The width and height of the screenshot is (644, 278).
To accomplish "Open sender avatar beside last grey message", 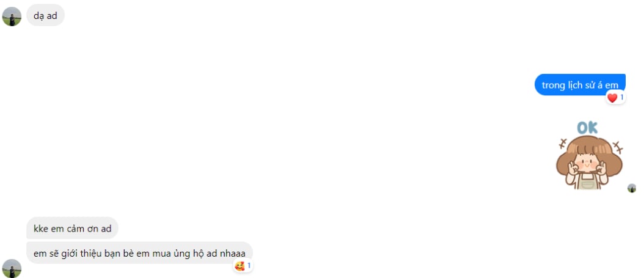I will 12,269.
